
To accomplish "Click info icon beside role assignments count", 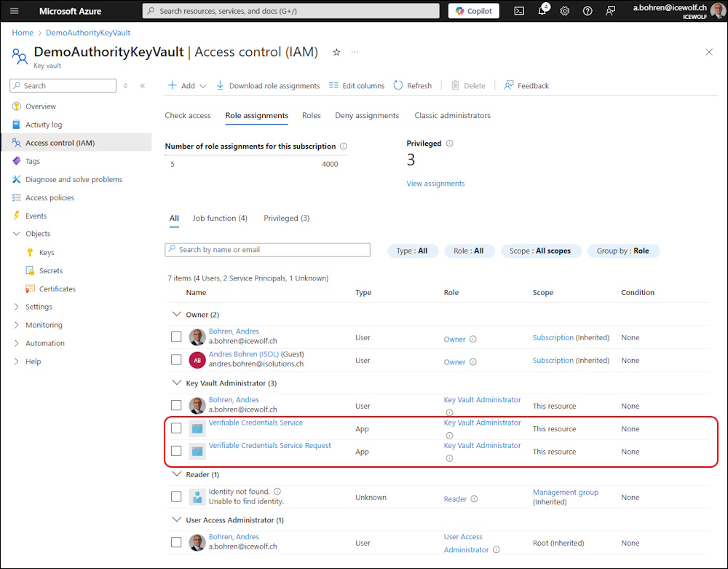I will [344, 146].
